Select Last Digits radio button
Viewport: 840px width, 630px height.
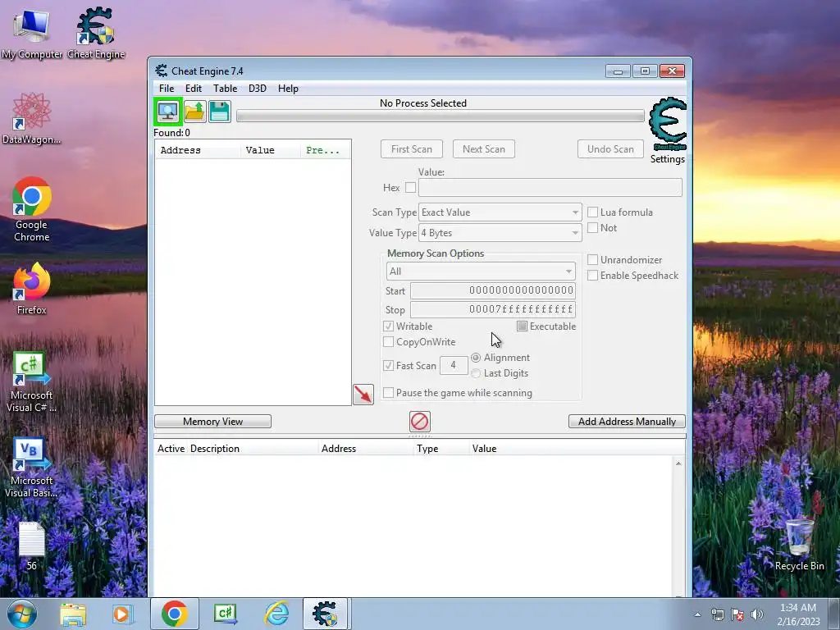click(x=476, y=373)
